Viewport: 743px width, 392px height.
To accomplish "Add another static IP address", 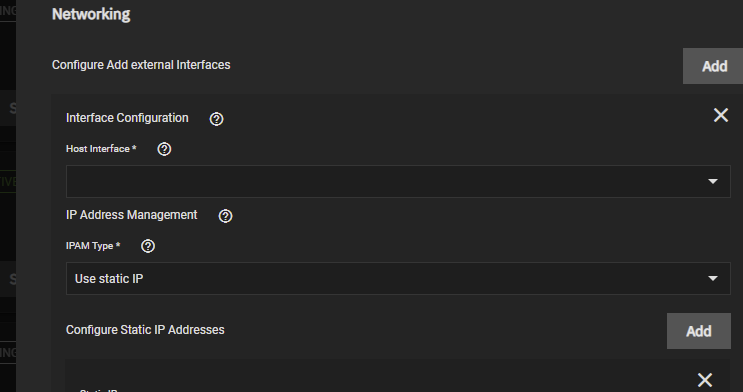I will (698, 331).
